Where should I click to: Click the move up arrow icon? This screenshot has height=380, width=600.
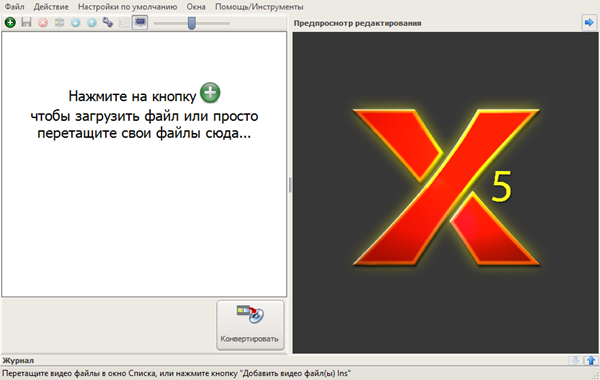[x=91, y=23]
